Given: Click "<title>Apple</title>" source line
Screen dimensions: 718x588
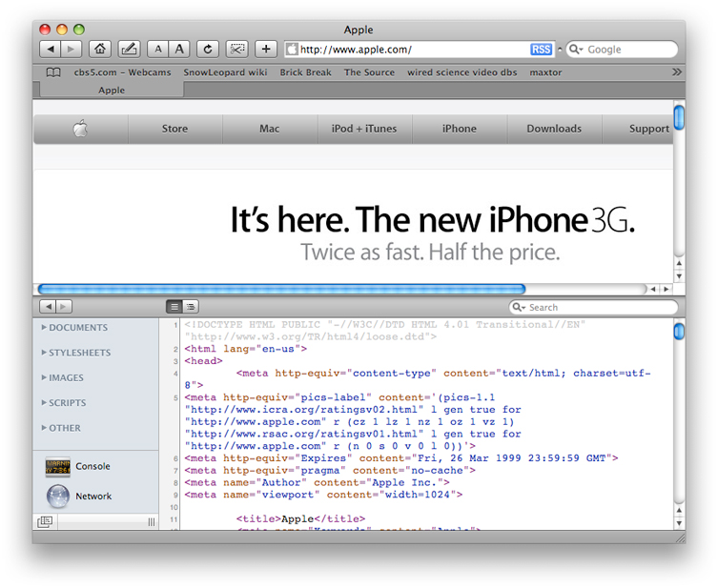Looking at the screenshot, I should (x=300, y=518).
